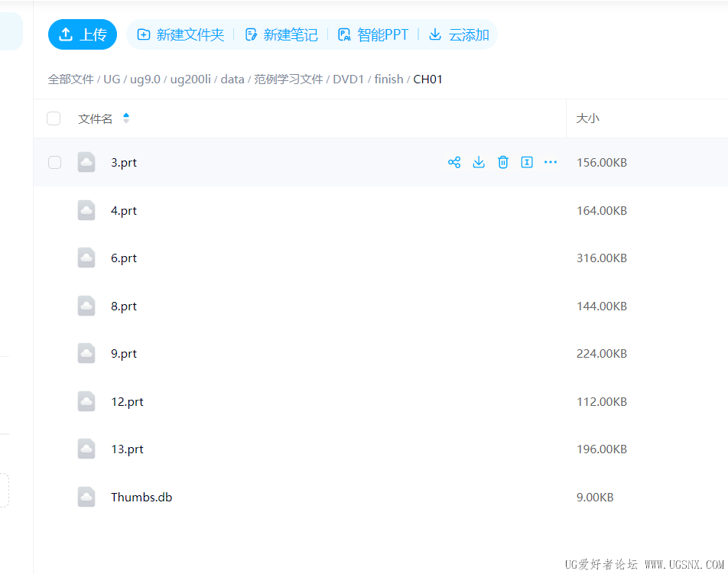Viewport: 728px width, 574px height.
Task: Navigate to DVD1 folder in breadcrumb
Action: coord(348,79)
